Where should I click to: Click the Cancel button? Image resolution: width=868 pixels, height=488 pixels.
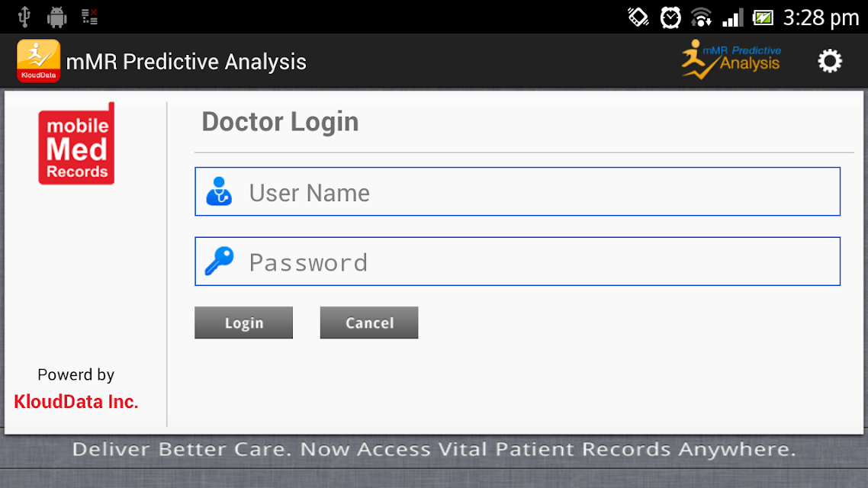click(x=369, y=323)
